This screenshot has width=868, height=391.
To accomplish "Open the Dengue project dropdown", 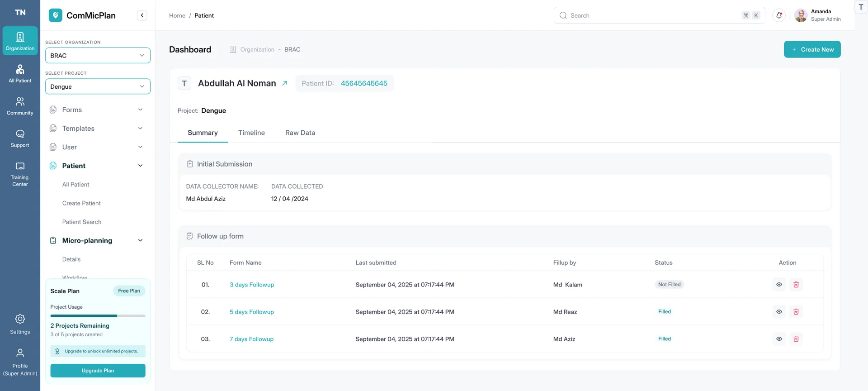I will (x=98, y=86).
